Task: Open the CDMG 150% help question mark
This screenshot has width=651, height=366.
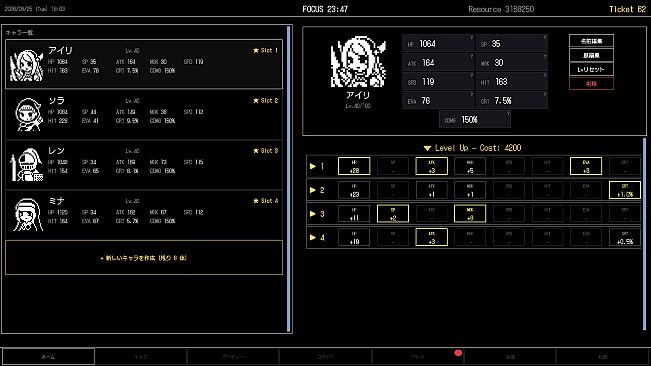Action: click(x=508, y=113)
